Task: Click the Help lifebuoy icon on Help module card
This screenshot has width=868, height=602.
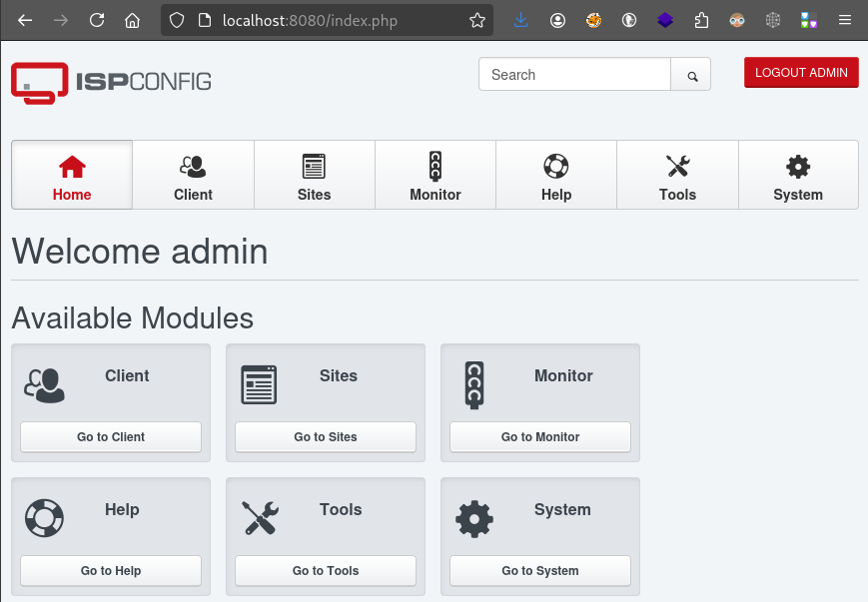Action: point(44,517)
